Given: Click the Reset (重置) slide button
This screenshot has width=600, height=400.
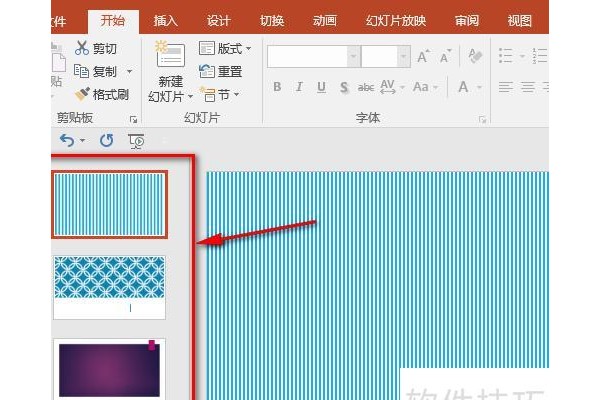Looking at the screenshot, I should click(220, 72).
